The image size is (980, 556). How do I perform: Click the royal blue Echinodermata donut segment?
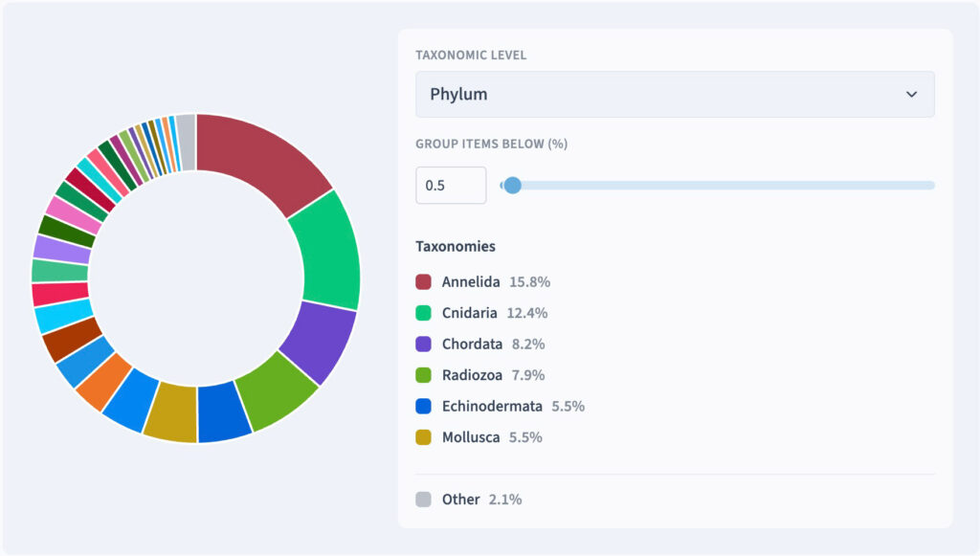coord(224,412)
